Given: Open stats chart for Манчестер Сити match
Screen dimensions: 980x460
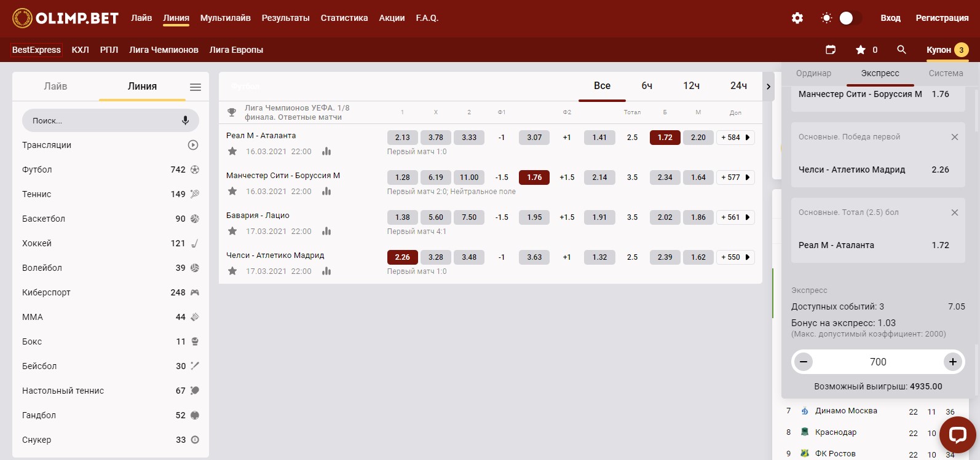Looking at the screenshot, I should [326, 191].
